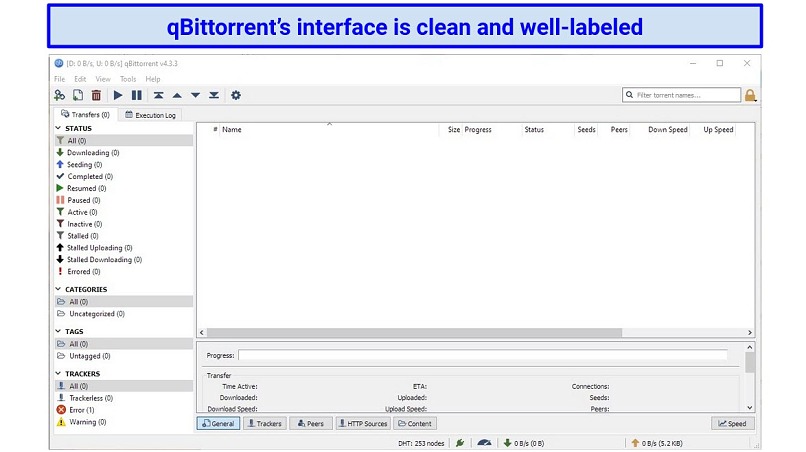Collapse the STATUS section
Viewport: 806px width, 452px height.
[x=58, y=128]
